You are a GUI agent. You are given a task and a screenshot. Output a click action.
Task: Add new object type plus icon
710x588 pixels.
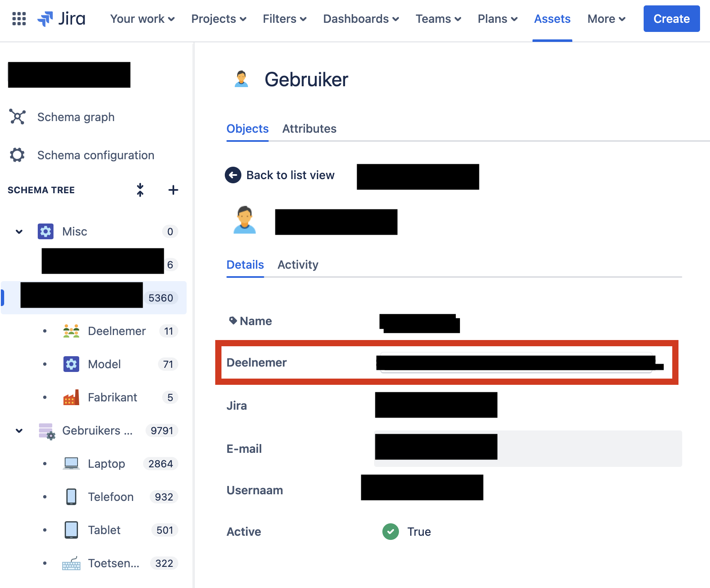pos(173,190)
